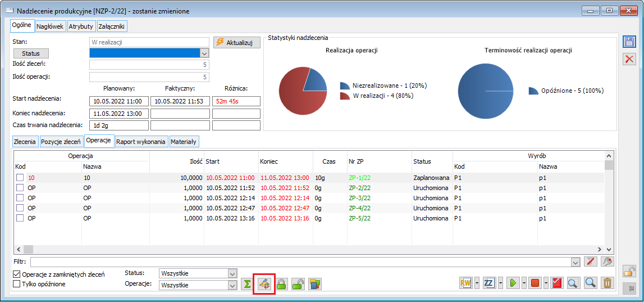Switch to the Atrybuty tab
This screenshot has height=302, width=644.
tap(81, 26)
